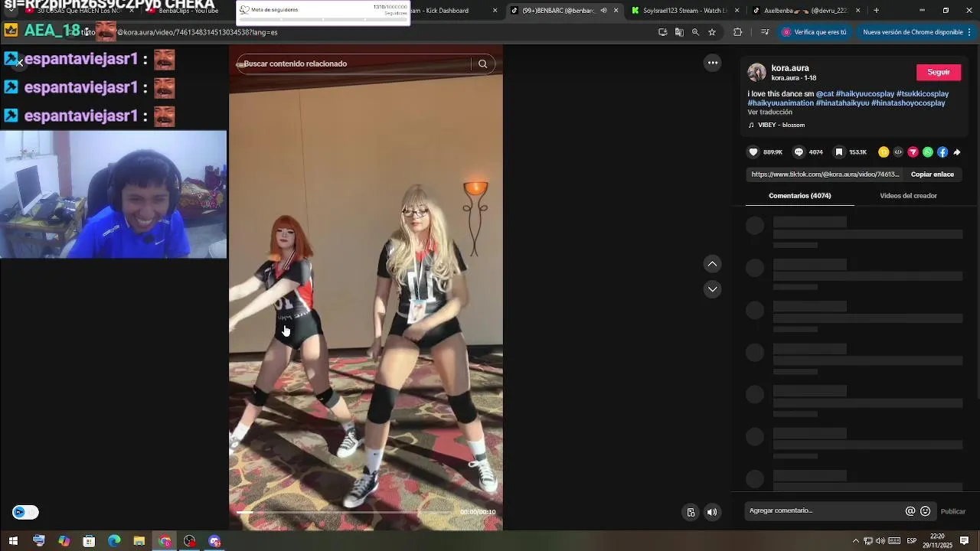
Task: Toggle the blue switch at the bottom left
Action: click(x=25, y=512)
